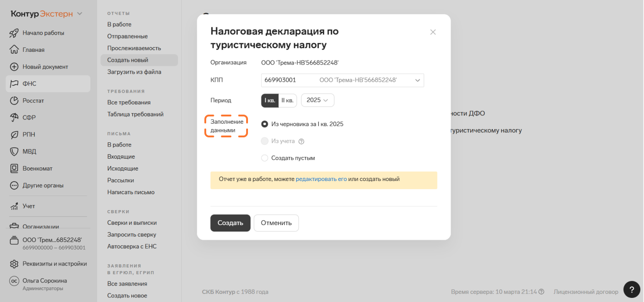
Task: Click the Создать button
Action: click(x=230, y=223)
